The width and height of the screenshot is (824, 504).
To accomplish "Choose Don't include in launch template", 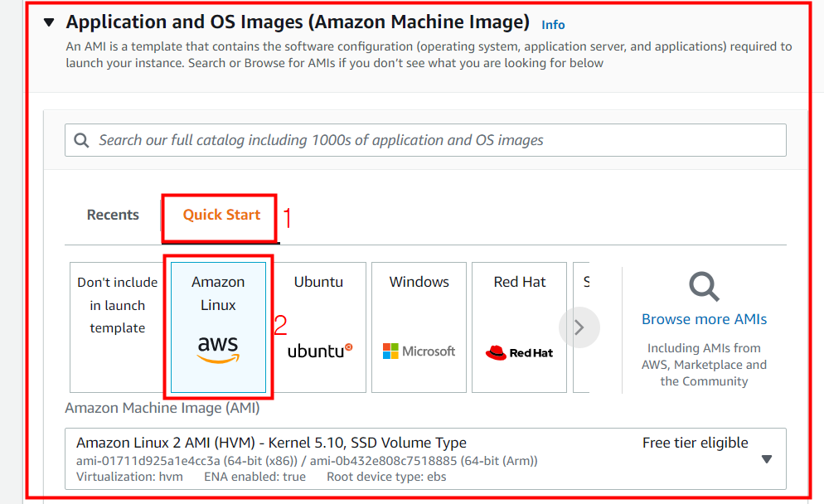I will [x=117, y=327].
